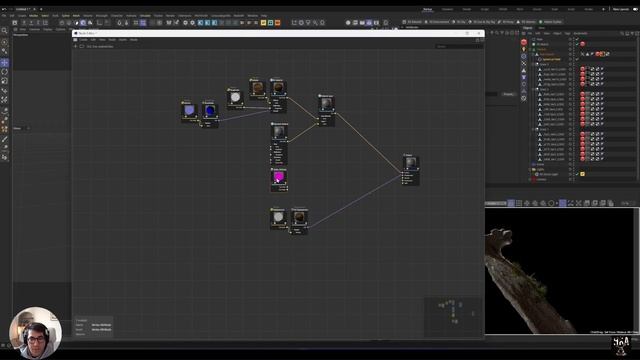Click the RS Volume button in Redshift bar

pos(526,22)
